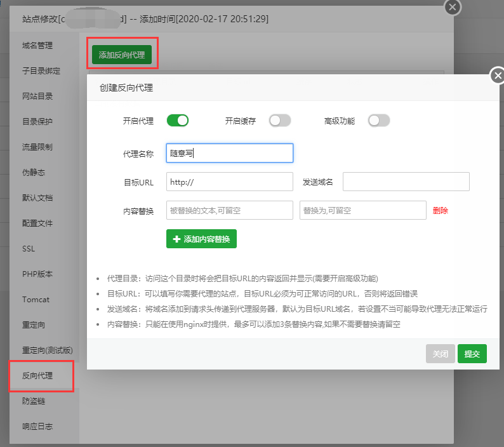
Task: Turn on the 高级功能 switch
Action: (x=379, y=121)
